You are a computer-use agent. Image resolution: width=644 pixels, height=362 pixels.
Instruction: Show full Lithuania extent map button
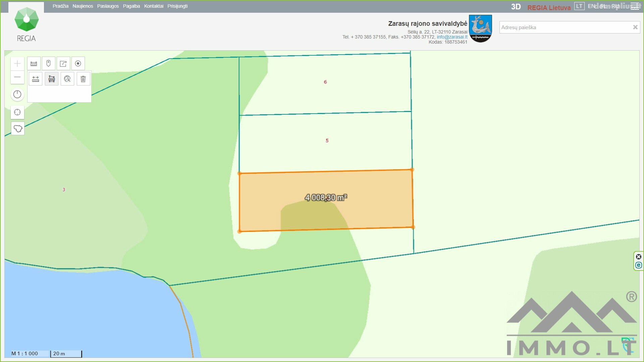[x=18, y=129]
